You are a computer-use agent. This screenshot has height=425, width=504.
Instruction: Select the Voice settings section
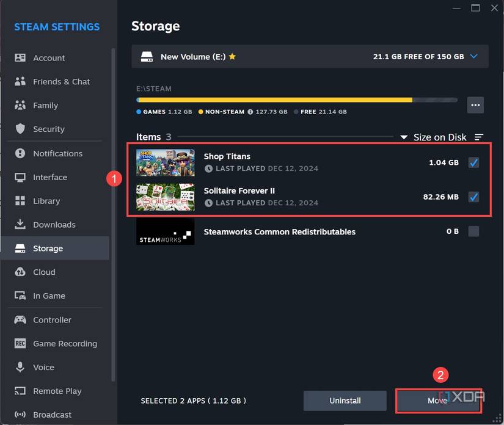55,367
